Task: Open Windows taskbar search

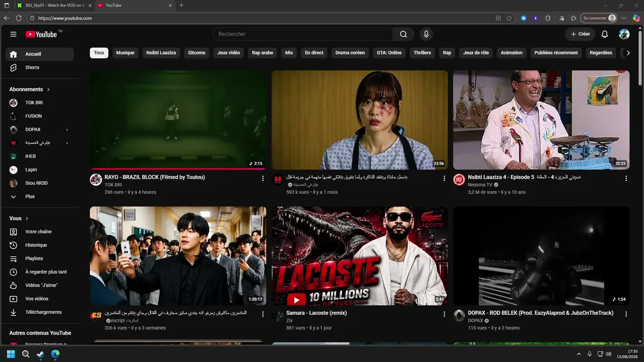Action: [26, 354]
